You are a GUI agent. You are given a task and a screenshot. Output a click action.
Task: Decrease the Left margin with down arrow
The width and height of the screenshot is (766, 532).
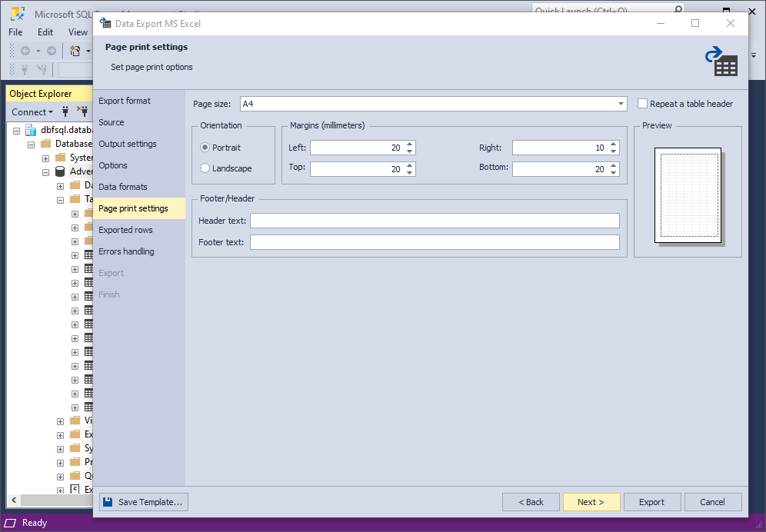click(x=409, y=151)
